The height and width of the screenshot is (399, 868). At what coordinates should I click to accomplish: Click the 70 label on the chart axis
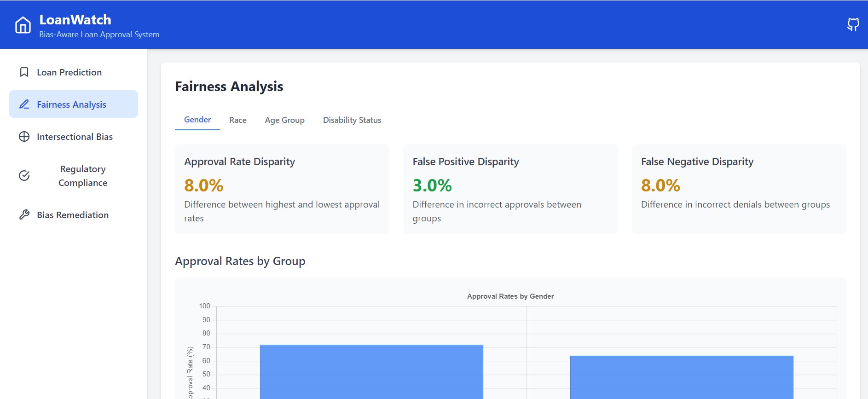pyautogui.click(x=206, y=347)
